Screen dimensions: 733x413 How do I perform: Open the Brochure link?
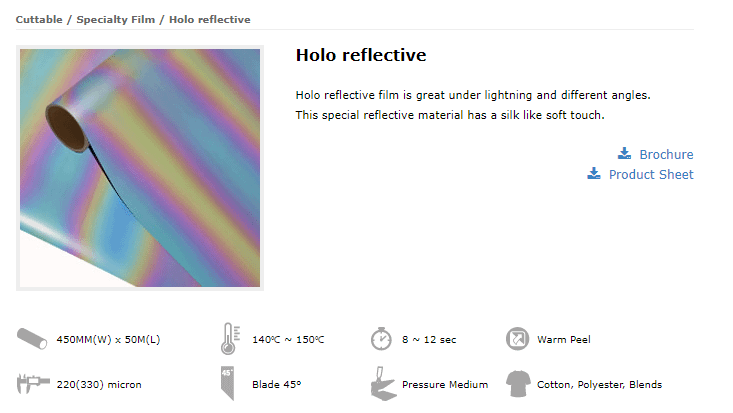(x=666, y=154)
